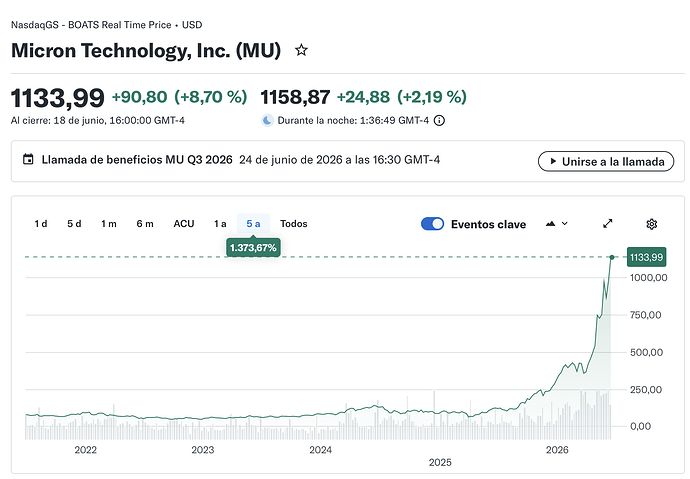Click the calendar icon for earnings call
The image size is (690, 479).
pyautogui.click(x=28, y=159)
